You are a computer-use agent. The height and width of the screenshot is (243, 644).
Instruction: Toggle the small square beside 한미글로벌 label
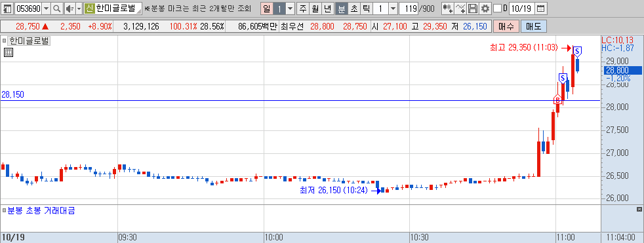4,41
